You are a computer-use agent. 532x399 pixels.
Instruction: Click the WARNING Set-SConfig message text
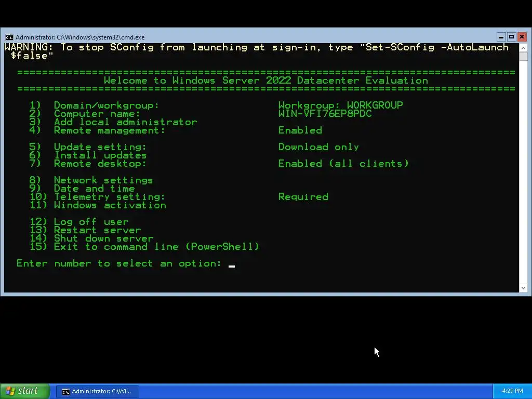pyautogui.click(x=257, y=51)
